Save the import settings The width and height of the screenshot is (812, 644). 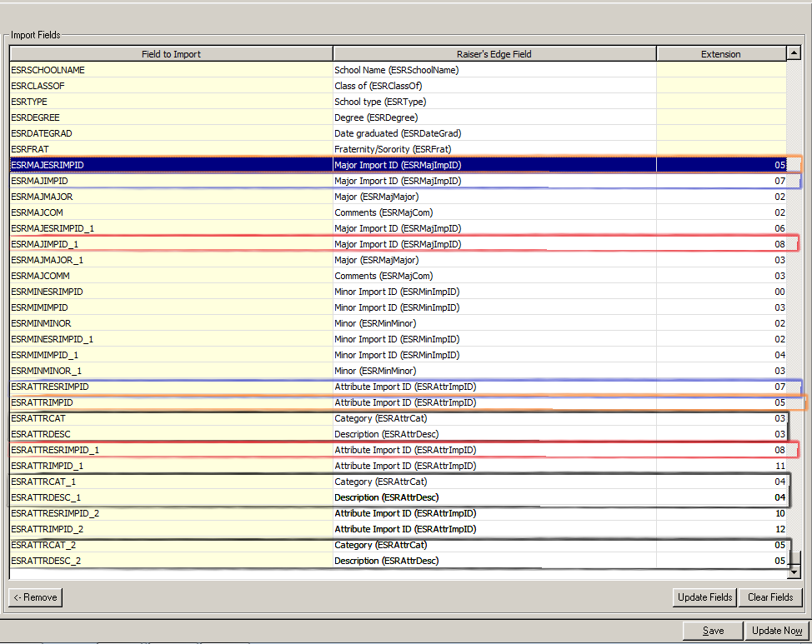point(713,631)
